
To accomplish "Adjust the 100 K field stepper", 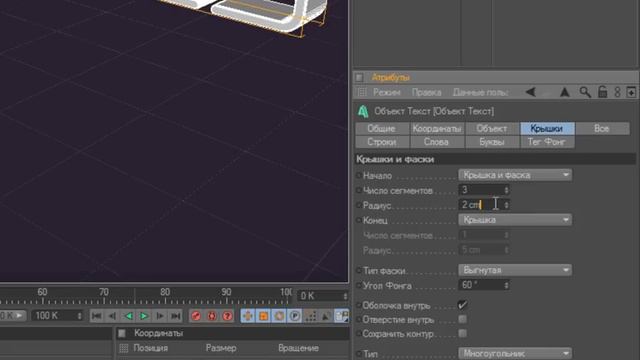I will (x=80, y=316).
